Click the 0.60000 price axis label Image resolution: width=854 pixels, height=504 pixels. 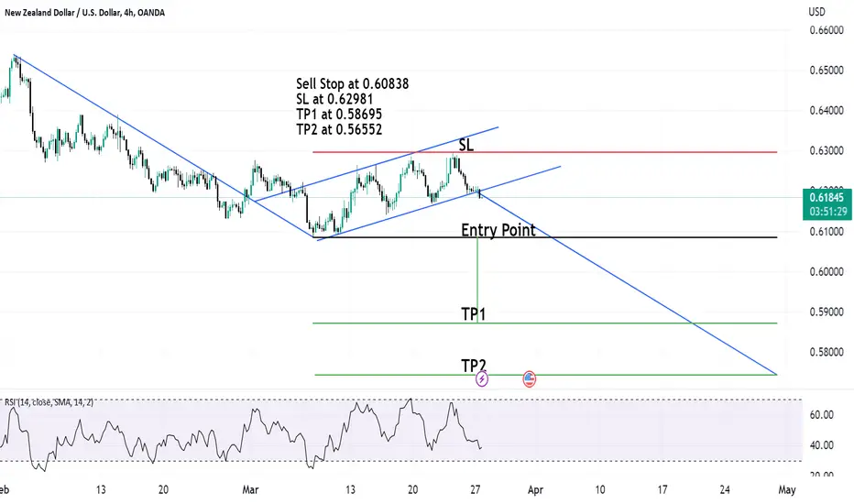coord(827,272)
